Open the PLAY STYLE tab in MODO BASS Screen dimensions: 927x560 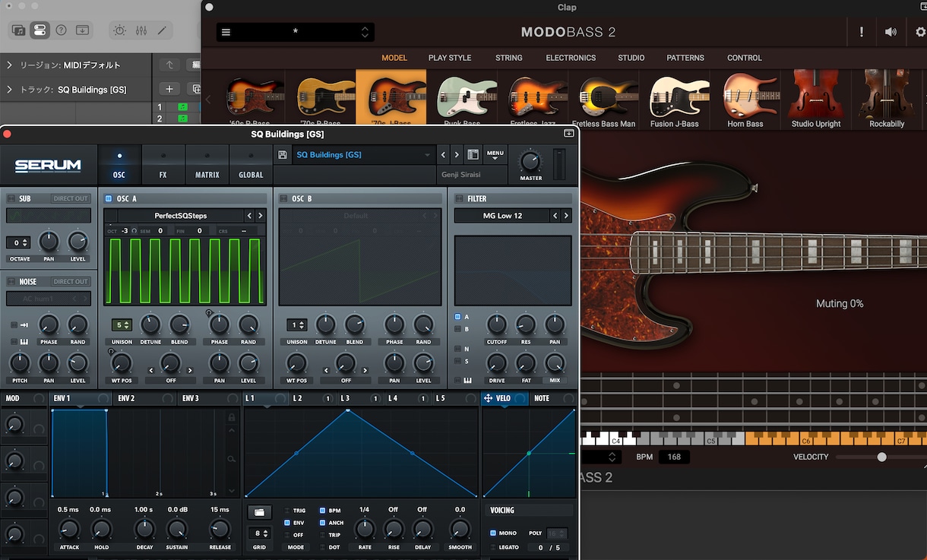click(x=450, y=58)
